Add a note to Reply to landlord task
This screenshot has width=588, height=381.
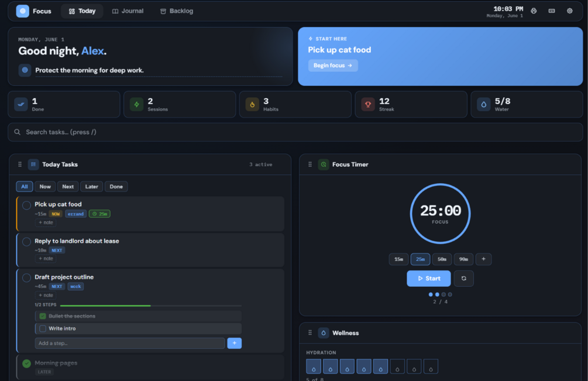tap(46, 258)
